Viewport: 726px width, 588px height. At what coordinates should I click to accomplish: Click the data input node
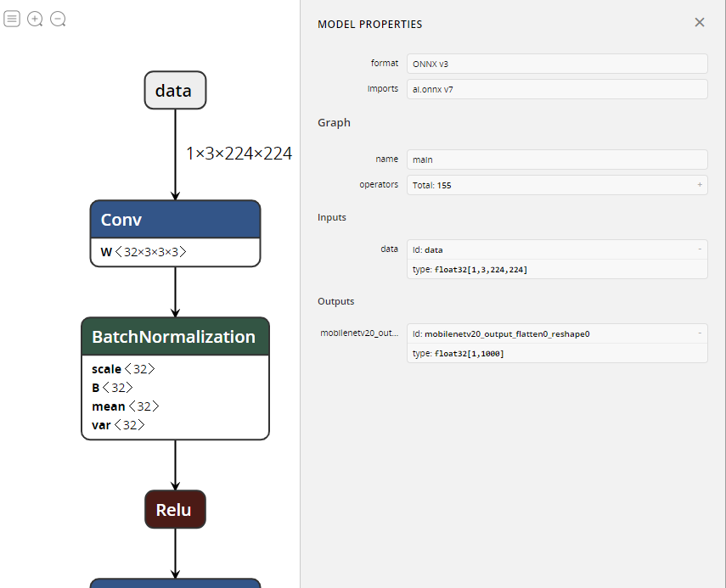tap(175, 90)
